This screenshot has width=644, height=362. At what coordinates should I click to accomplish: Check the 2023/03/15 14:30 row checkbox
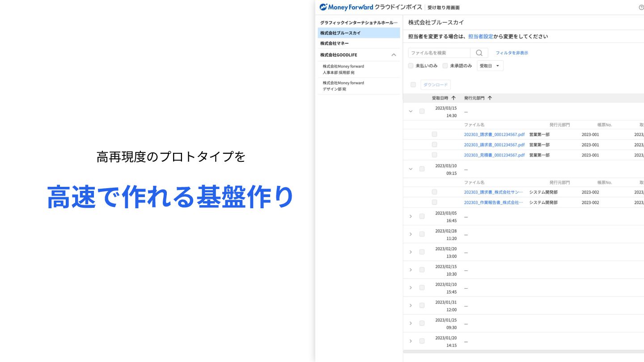[x=422, y=111]
